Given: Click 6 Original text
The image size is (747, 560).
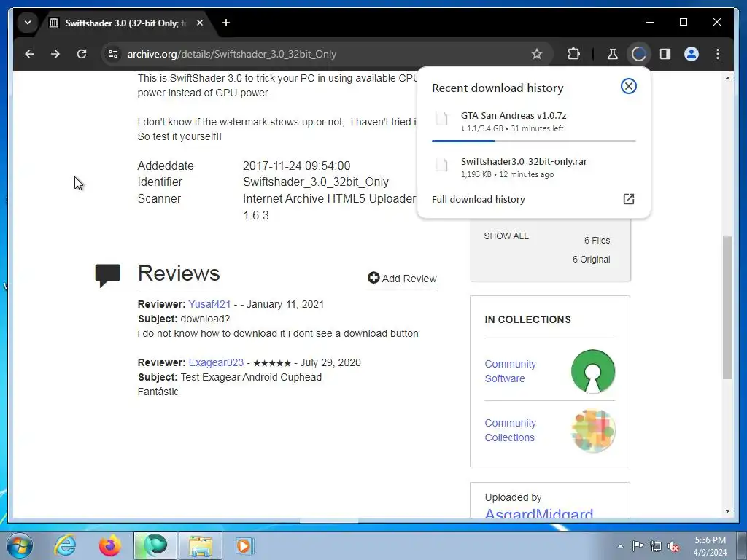Looking at the screenshot, I should coord(591,260).
